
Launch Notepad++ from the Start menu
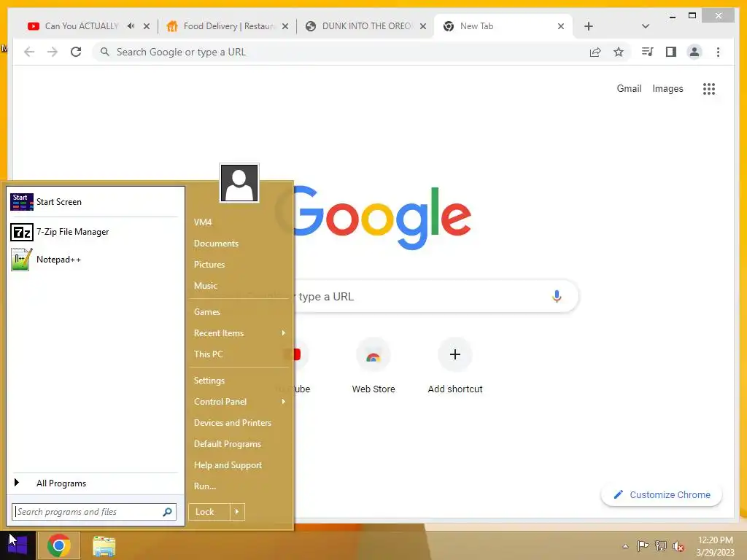click(94, 260)
